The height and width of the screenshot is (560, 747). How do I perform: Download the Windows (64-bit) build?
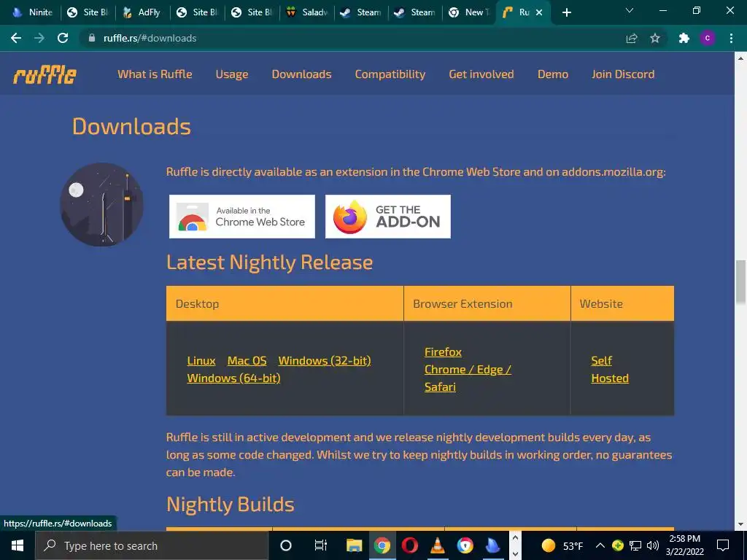(233, 378)
